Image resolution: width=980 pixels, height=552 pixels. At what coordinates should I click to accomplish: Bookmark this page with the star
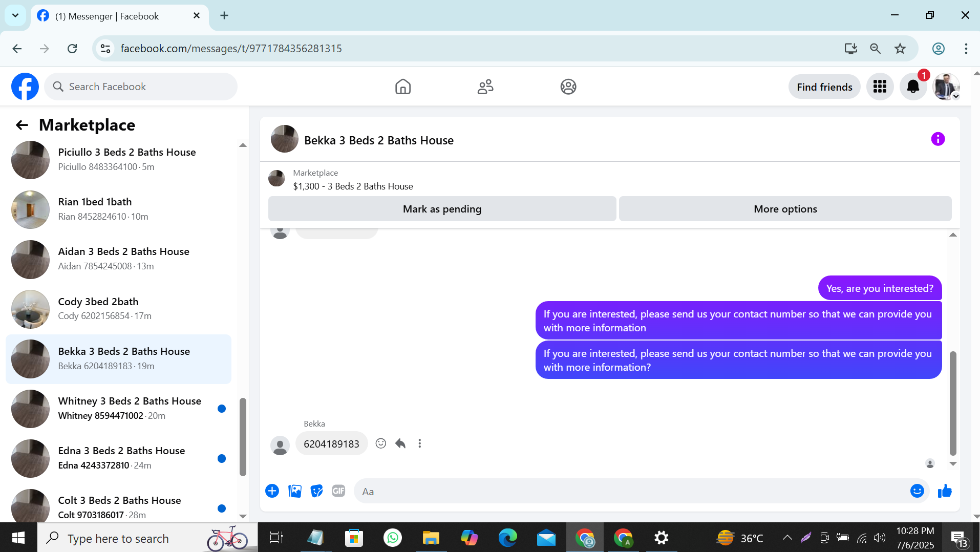900,49
